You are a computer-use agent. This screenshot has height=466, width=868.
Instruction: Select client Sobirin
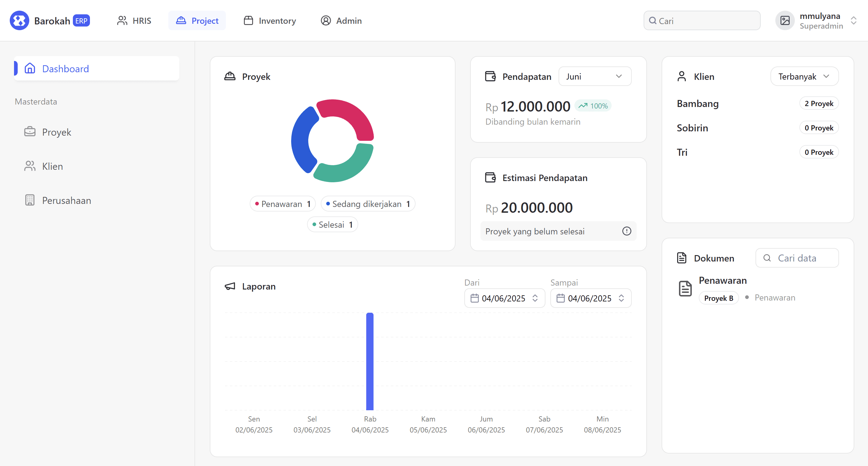(x=692, y=128)
